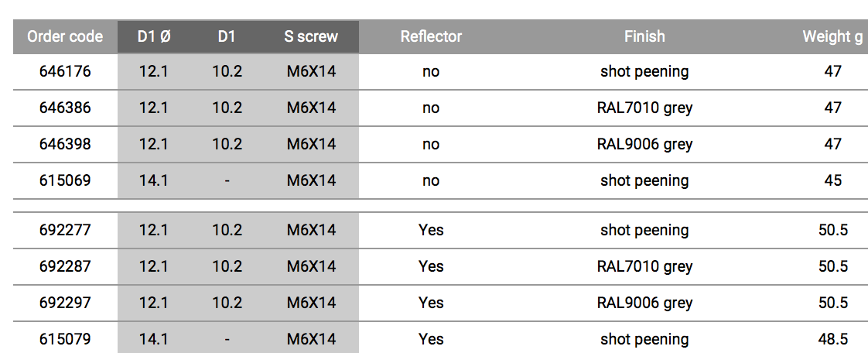Click the Weight g column header

click(x=832, y=36)
